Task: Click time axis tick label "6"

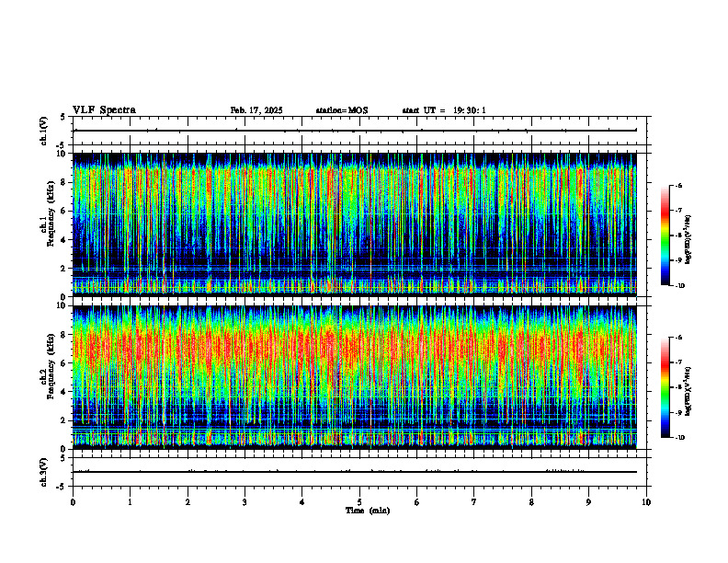Action: [417, 502]
